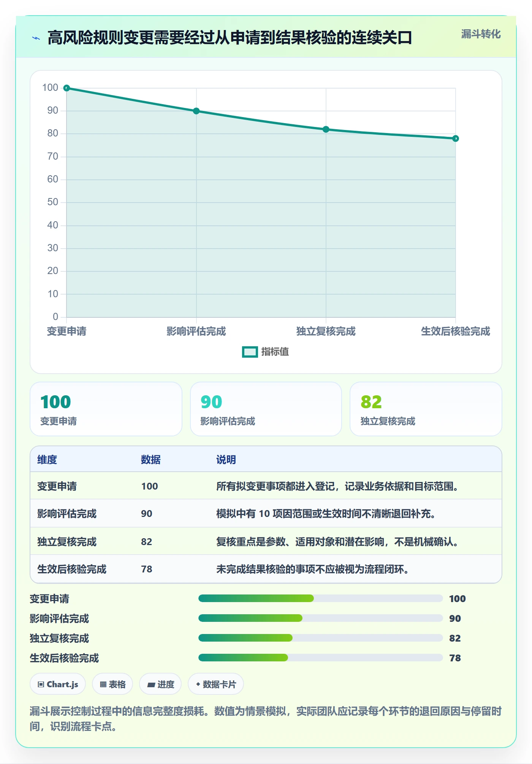The image size is (532, 764).
Task: Click the 指标值 legend label
Action: 275,352
